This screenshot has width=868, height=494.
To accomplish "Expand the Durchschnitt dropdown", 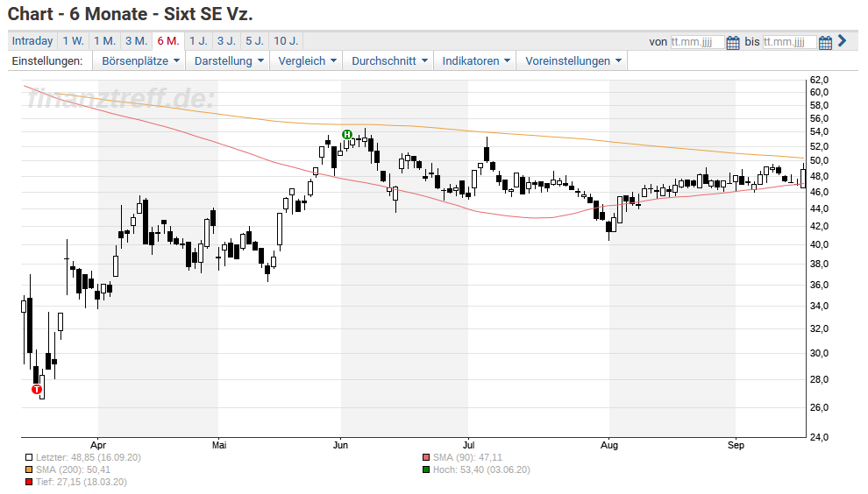I will (x=389, y=60).
